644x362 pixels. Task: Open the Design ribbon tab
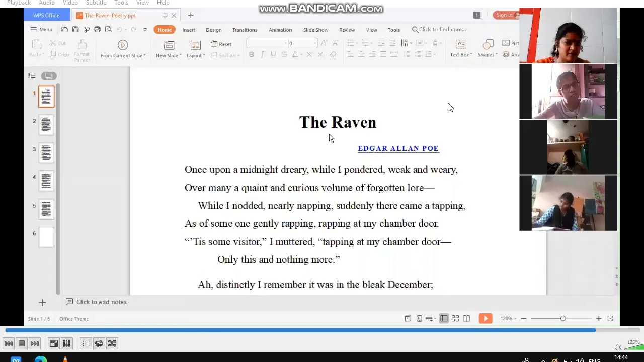pyautogui.click(x=214, y=30)
